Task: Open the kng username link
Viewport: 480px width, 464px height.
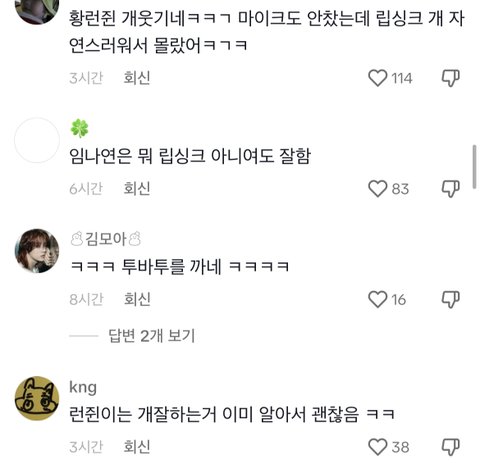Action: (x=83, y=387)
